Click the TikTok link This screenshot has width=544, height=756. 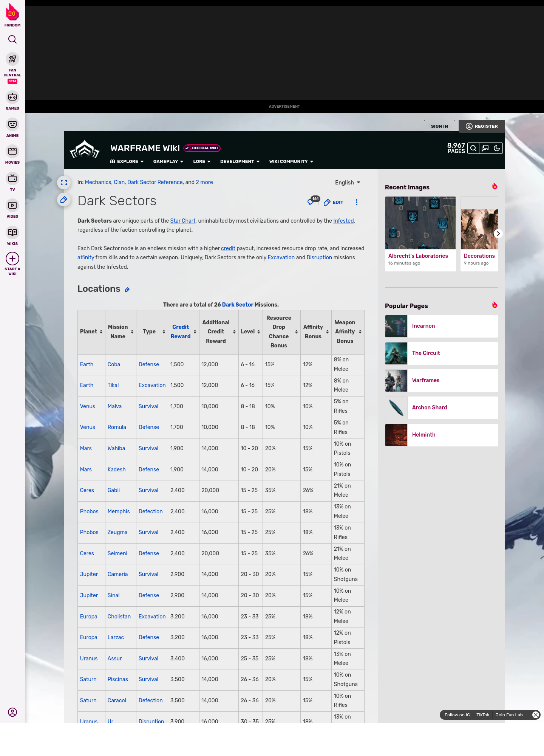pos(483,715)
